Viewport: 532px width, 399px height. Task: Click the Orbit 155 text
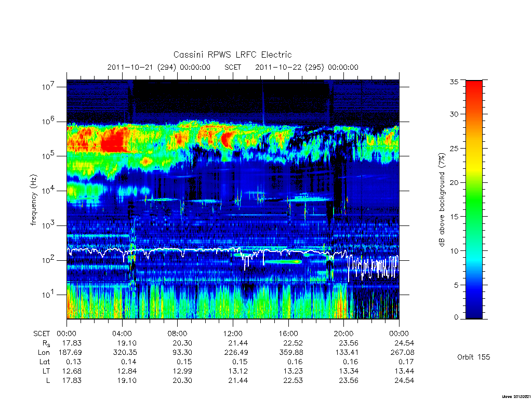474,357
